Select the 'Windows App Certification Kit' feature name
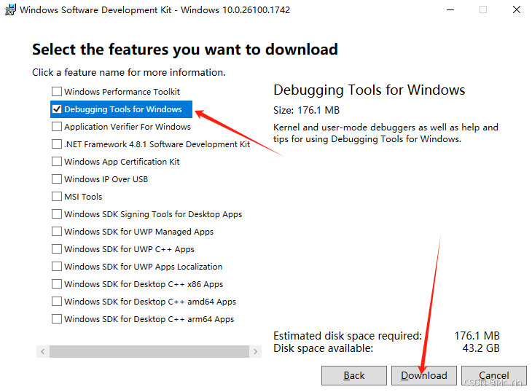The image size is (532, 392). tap(122, 162)
